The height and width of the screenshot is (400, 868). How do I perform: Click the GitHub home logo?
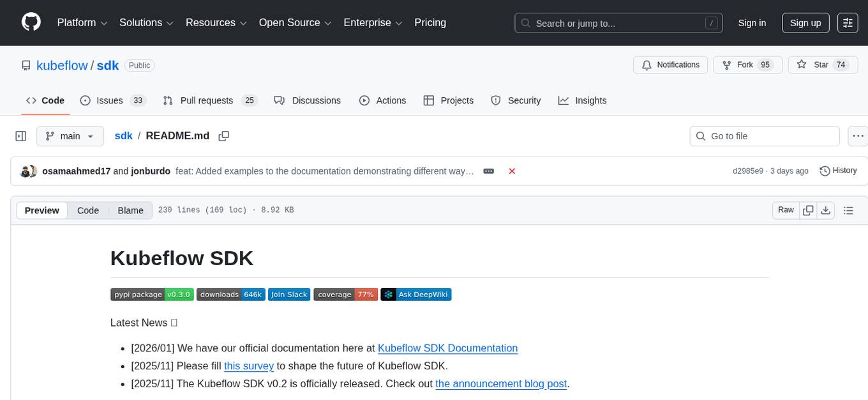[31, 22]
